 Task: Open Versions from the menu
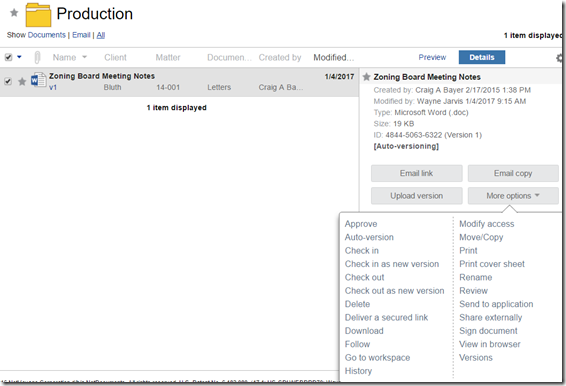(475, 357)
